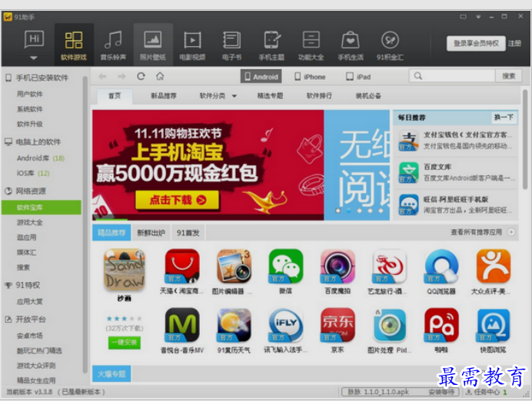Switch to the 软件排行 tab

[x=319, y=96]
